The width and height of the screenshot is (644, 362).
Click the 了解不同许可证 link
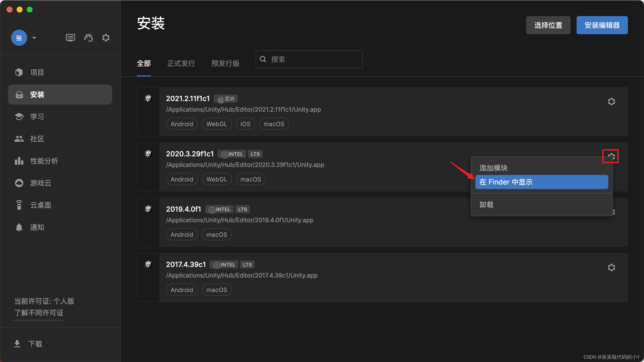coord(39,313)
